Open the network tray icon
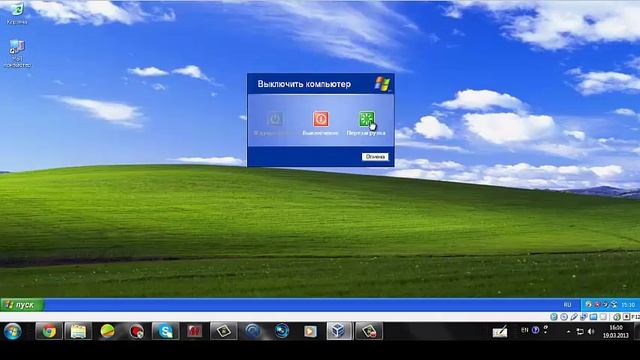Screen dimensions: 640x360 [x=580, y=332]
